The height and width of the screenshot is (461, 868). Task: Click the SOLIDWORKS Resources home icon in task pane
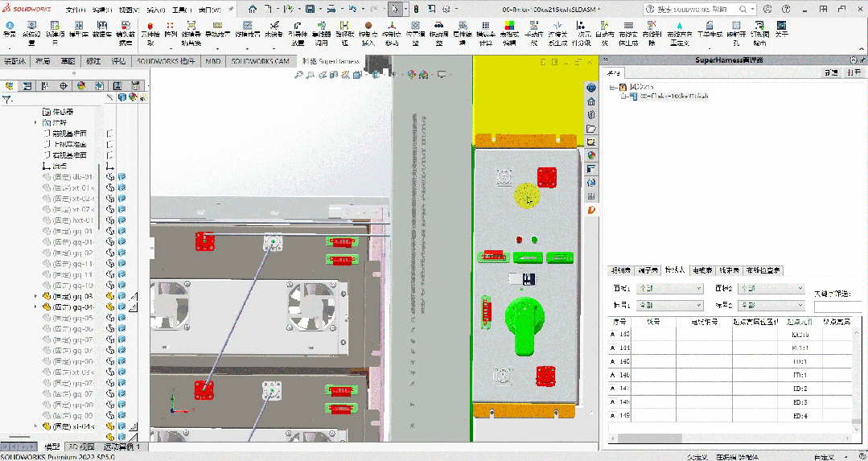click(x=591, y=101)
